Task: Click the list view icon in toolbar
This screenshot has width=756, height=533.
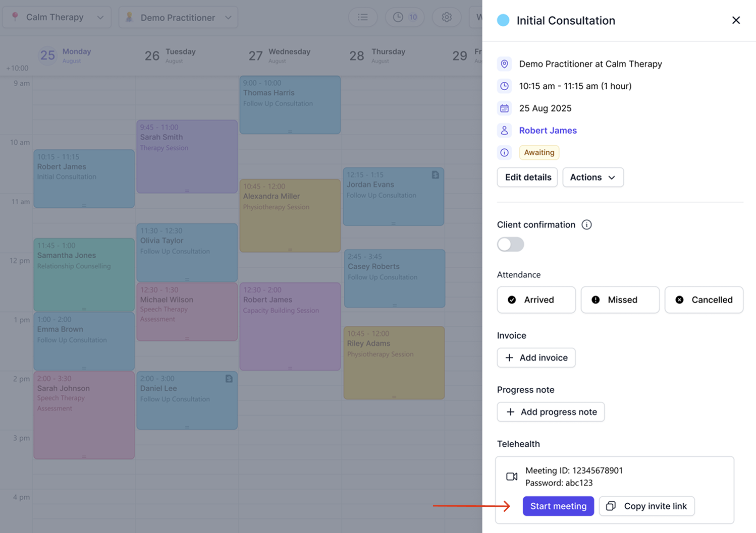Action: pyautogui.click(x=362, y=17)
